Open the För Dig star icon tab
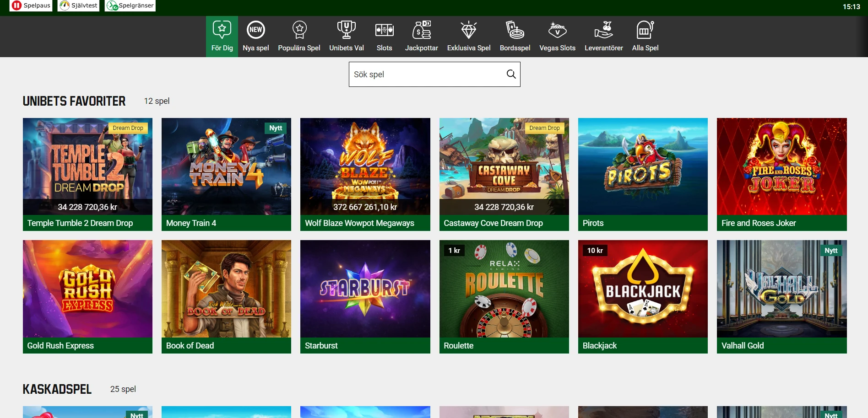Viewport: 868px width, 418px height. click(x=222, y=30)
